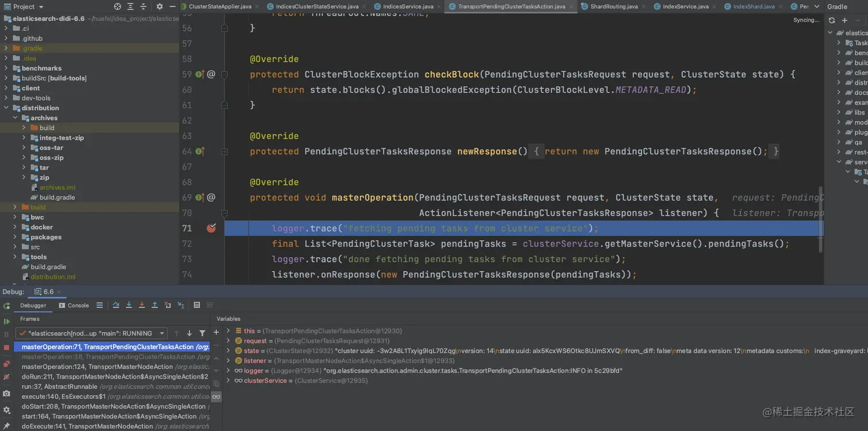Select archives.iml file in tree
The height and width of the screenshot is (431, 868).
(x=57, y=187)
